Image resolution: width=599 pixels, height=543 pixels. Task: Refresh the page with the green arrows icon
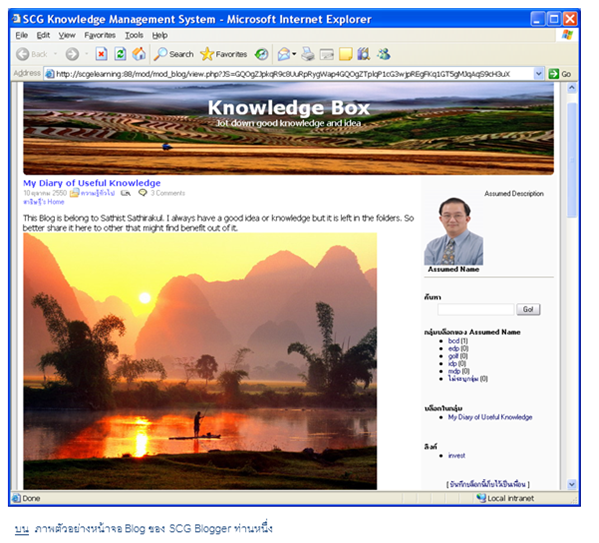[x=120, y=54]
